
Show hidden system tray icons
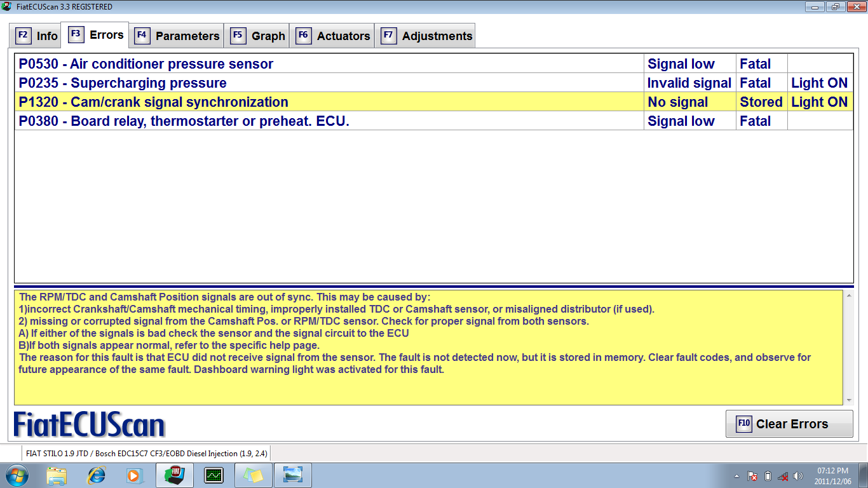click(x=736, y=476)
